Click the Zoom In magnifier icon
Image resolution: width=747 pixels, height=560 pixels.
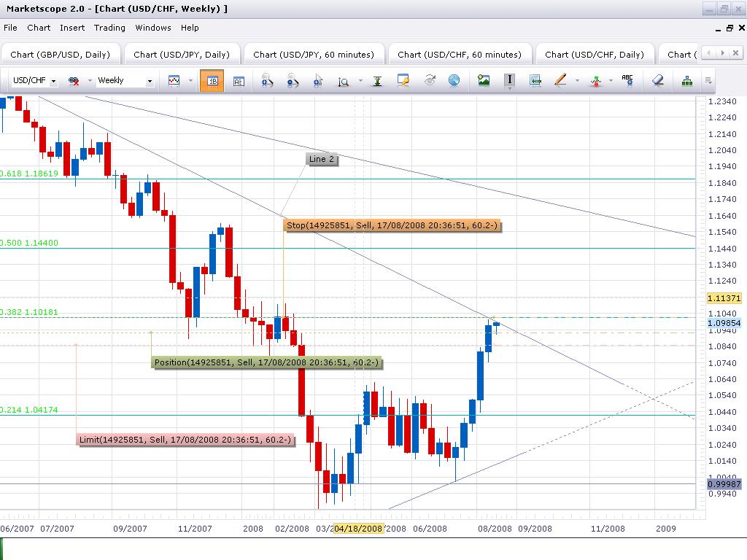pos(267,81)
